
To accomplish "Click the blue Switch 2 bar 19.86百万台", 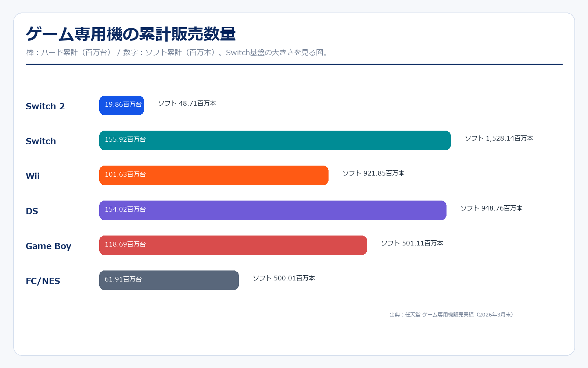I will (122, 105).
